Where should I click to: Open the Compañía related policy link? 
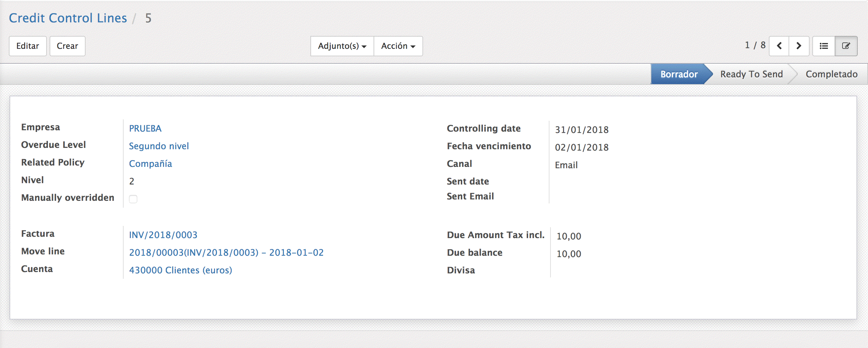point(150,164)
